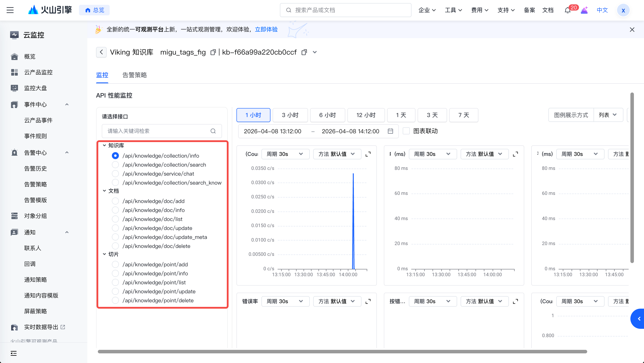The width and height of the screenshot is (644, 363).
Task: Open the 费用 top menu
Action: click(479, 10)
